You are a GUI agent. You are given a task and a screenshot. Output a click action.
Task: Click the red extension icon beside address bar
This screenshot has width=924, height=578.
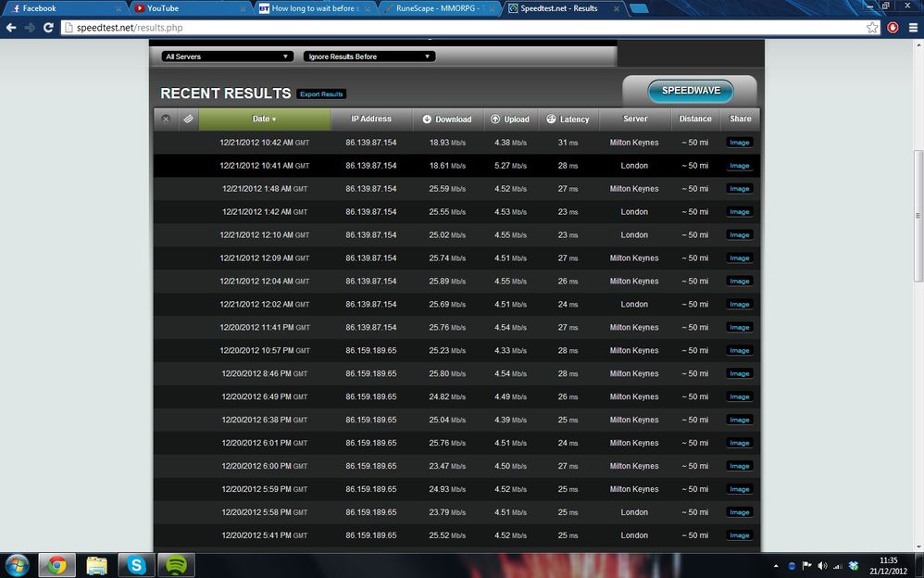pos(893,27)
